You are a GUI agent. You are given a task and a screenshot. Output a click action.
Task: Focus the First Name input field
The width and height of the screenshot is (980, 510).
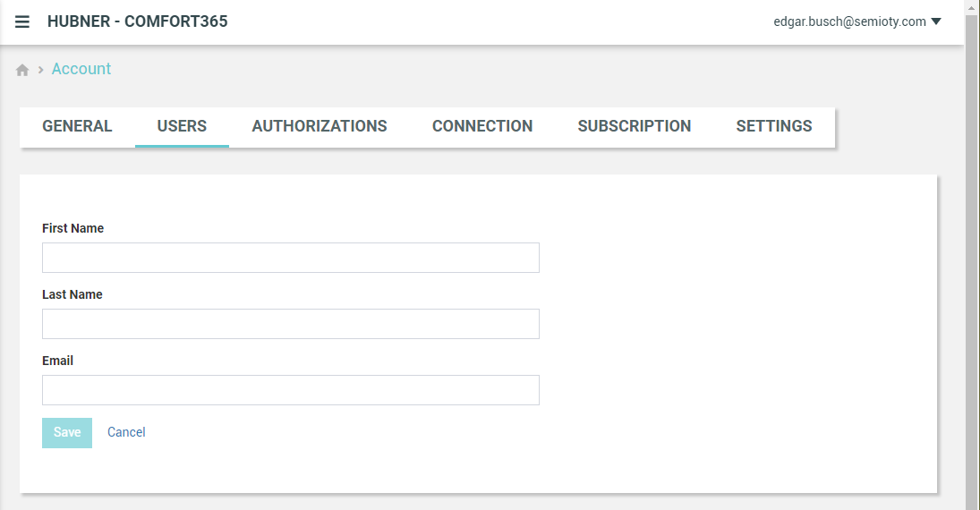pyautogui.click(x=291, y=258)
